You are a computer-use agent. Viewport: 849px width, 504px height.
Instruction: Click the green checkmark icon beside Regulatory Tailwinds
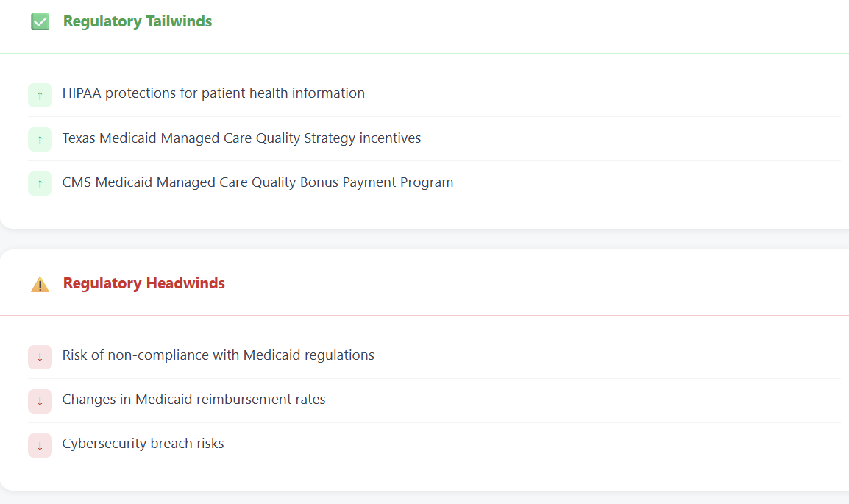point(40,22)
